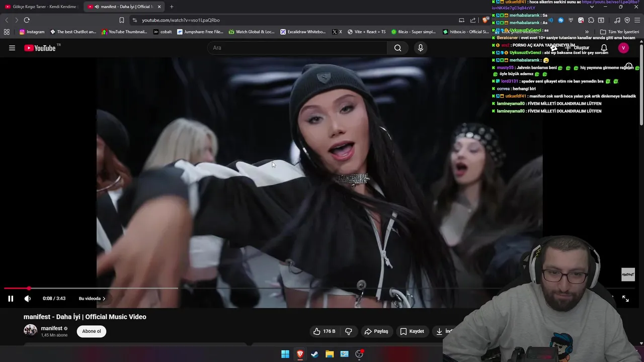This screenshot has height=362, width=644.
Task: Open the 'manifest' channel name link
Action: click(x=51, y=328)
